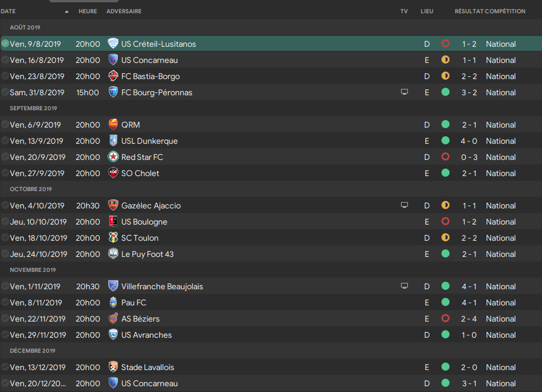Click the TV broadcast icon for FC Bourg-Péronnas
The image size is (542, 392).
click(404, 92)
